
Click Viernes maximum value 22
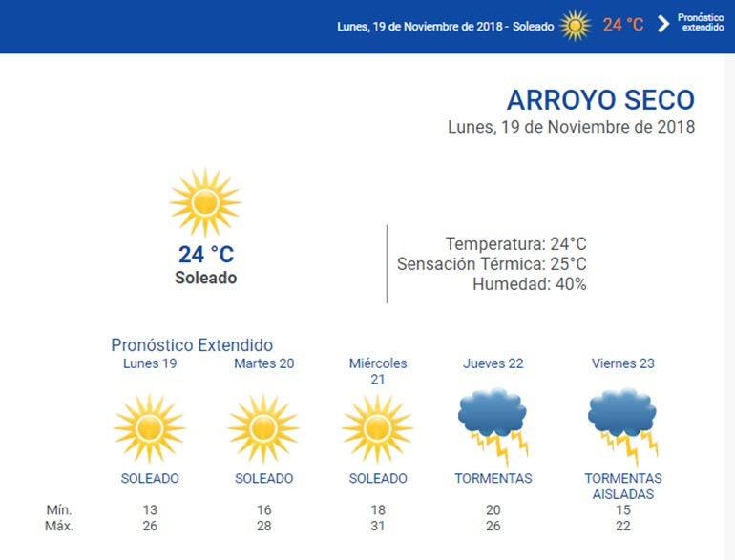pos(623,526)
